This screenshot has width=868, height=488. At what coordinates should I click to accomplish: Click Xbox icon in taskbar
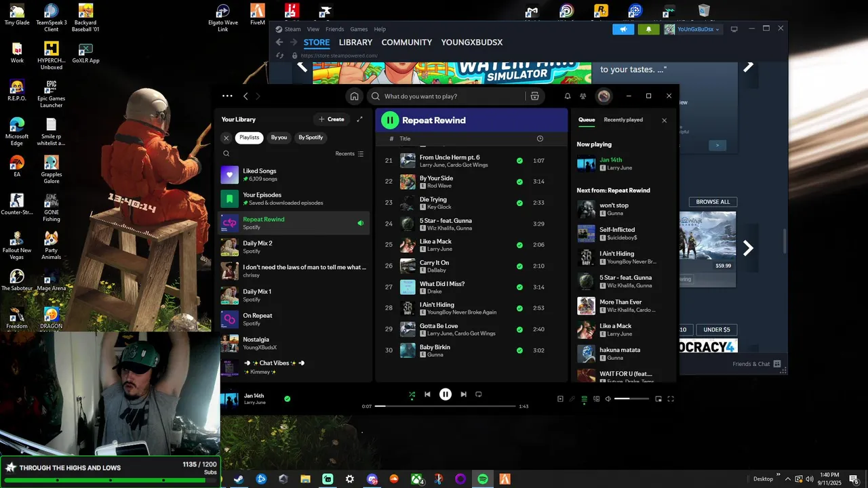[x=416, y=479]
